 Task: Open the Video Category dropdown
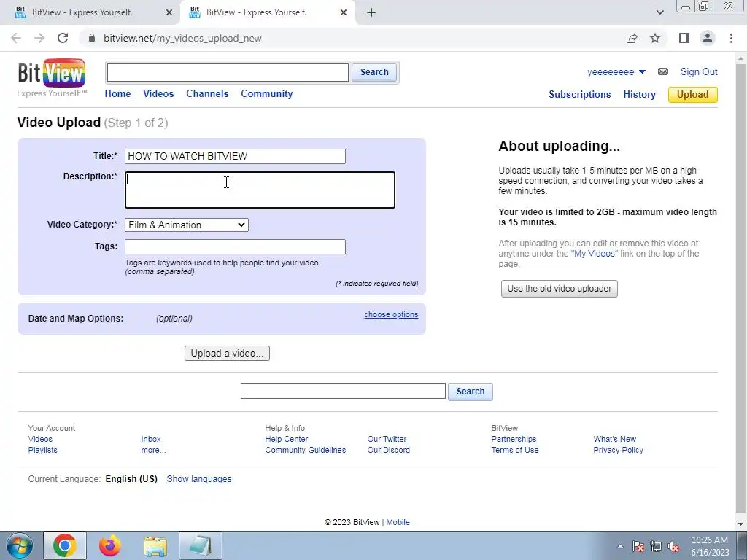tap(187, 225)
